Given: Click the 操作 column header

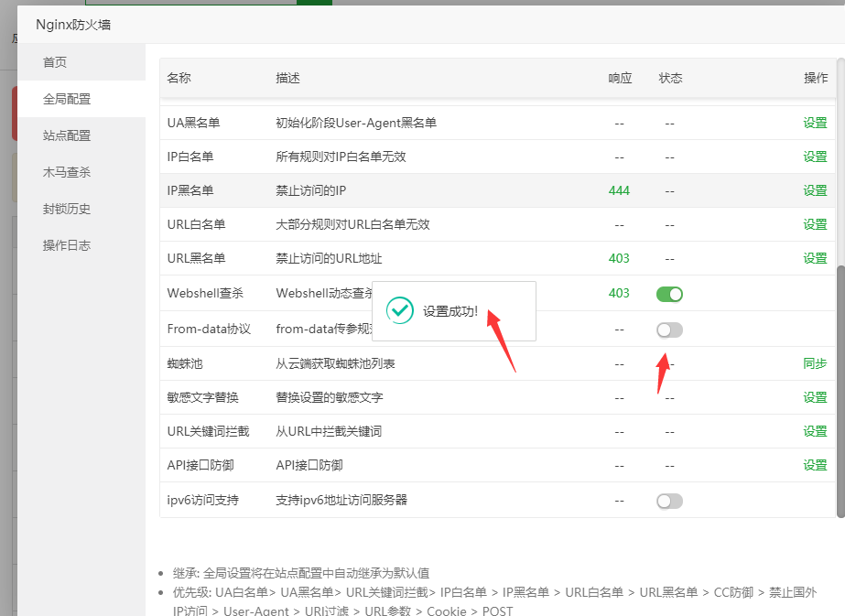Looking at the screenshot, I should (x=816, y=78).
